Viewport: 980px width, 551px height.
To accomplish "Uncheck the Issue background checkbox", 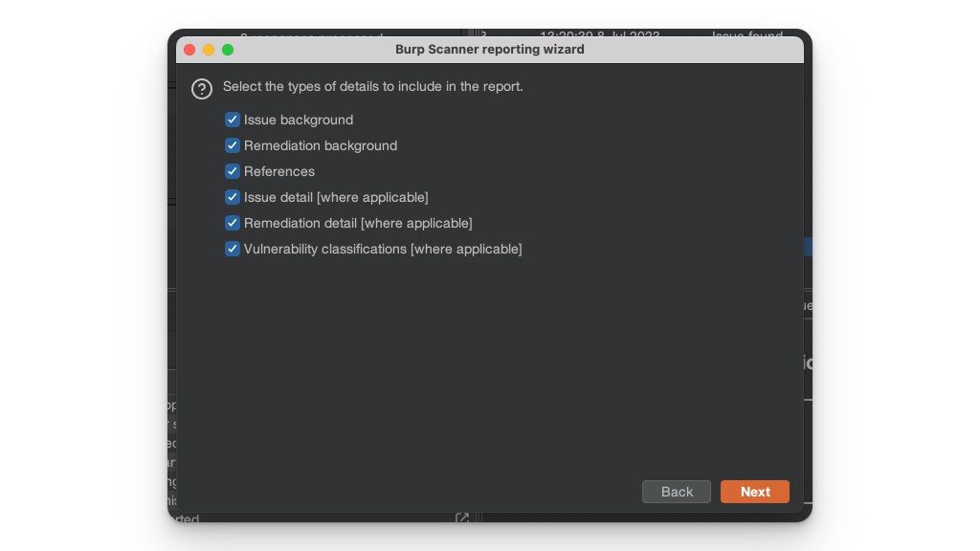I will pos(232,120).
